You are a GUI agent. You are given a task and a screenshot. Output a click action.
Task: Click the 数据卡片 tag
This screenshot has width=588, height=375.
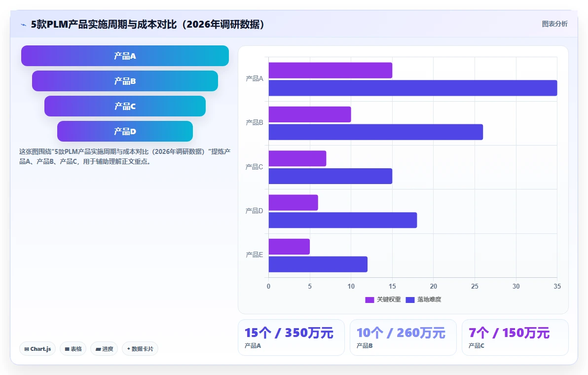(140, 349)
